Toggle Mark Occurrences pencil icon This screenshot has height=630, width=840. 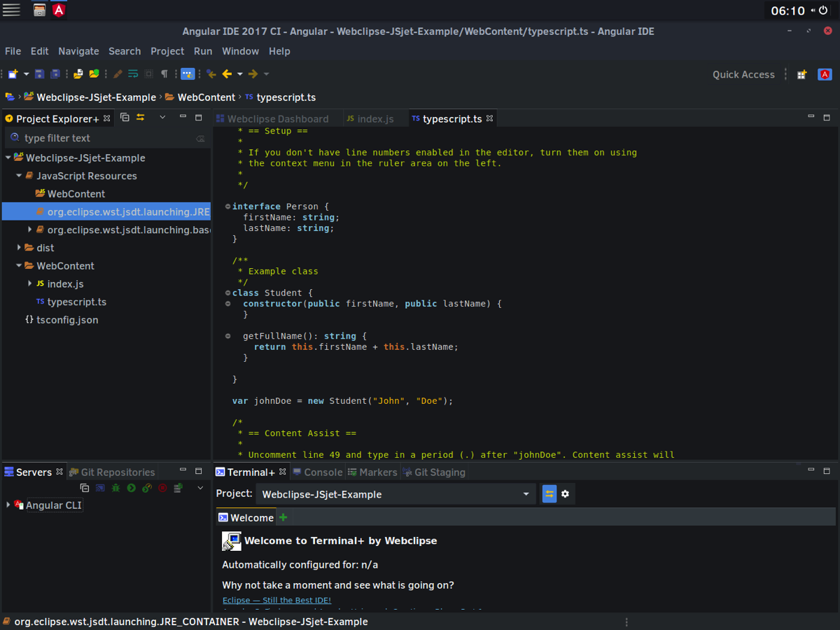pos(118,73)
